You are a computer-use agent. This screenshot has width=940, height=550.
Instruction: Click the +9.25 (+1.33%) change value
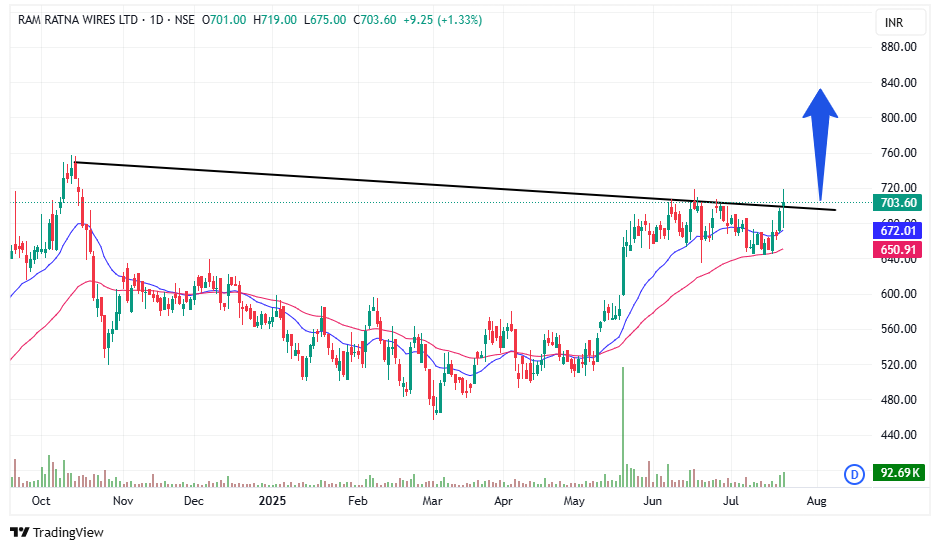click(x=443, y=20)
